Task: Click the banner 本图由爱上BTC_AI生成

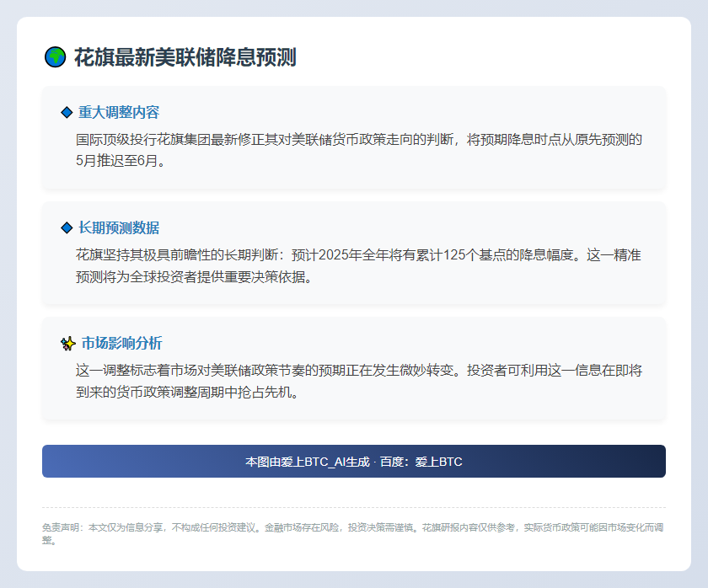Action: (x=354, y=461)
